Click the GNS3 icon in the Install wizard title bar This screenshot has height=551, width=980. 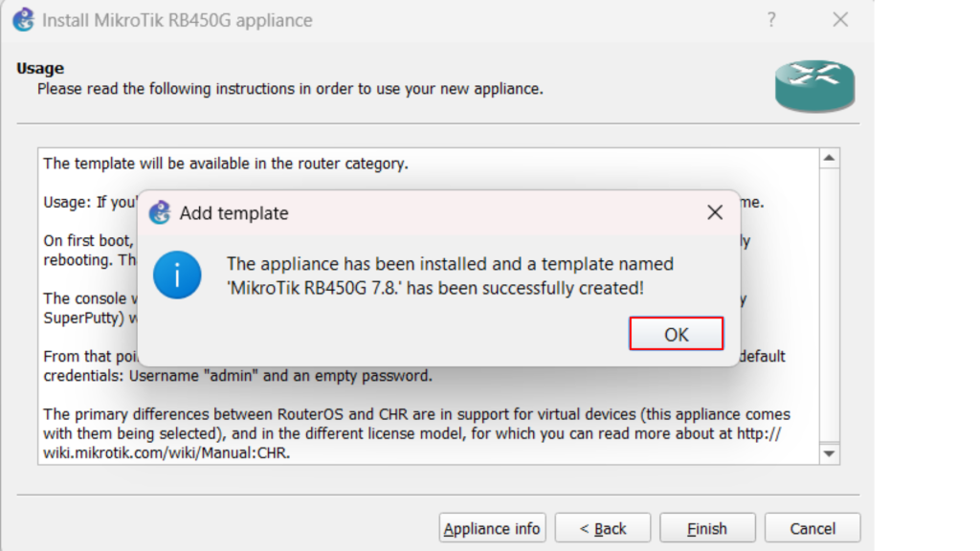22,19
